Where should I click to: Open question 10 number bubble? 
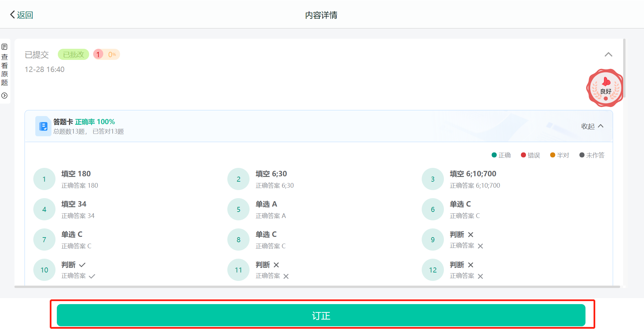44,270
